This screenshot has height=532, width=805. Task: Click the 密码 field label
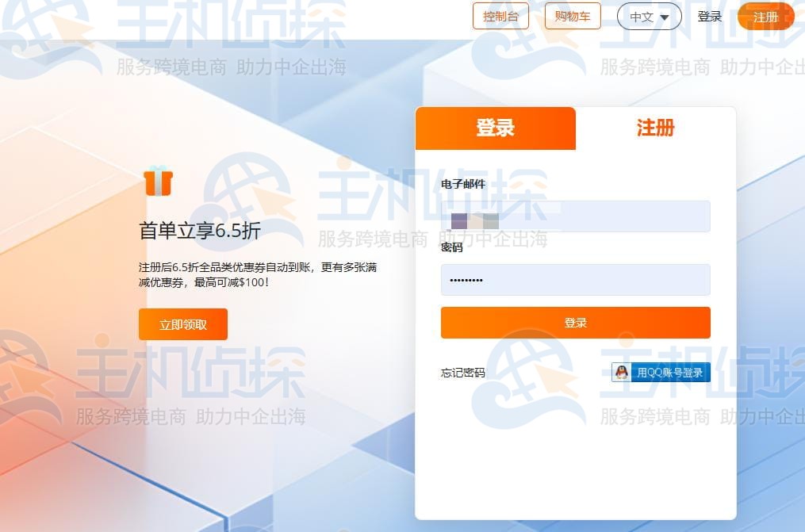click(452, 247)
